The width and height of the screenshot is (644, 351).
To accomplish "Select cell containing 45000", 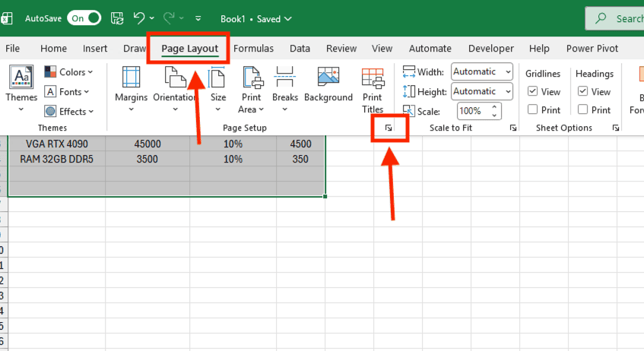I will tap(148, 144).
